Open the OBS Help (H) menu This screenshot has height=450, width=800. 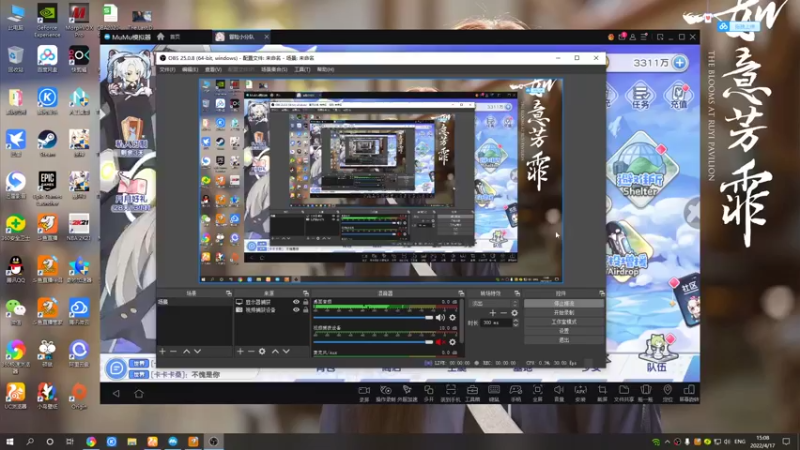click(326, 69)
